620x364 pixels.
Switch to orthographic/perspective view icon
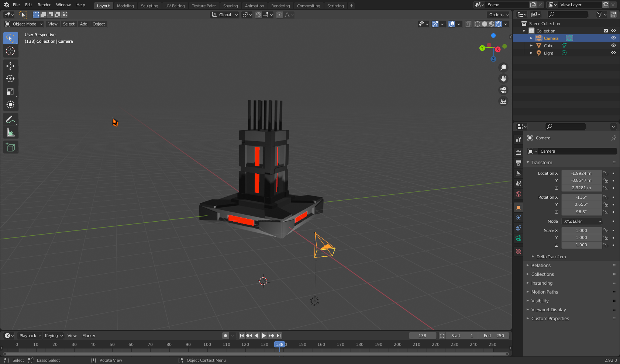pyautogui.click(x=503, y=101)
